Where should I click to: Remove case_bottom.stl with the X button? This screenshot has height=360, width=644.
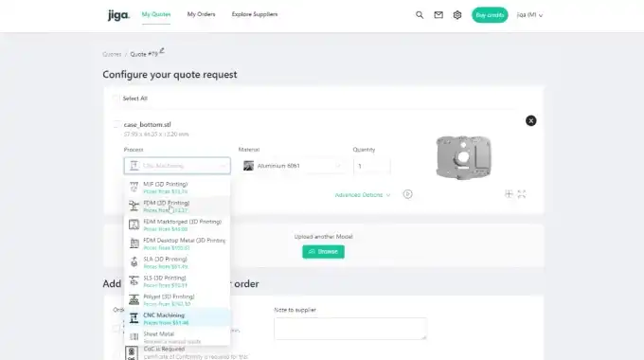point(530,120)
